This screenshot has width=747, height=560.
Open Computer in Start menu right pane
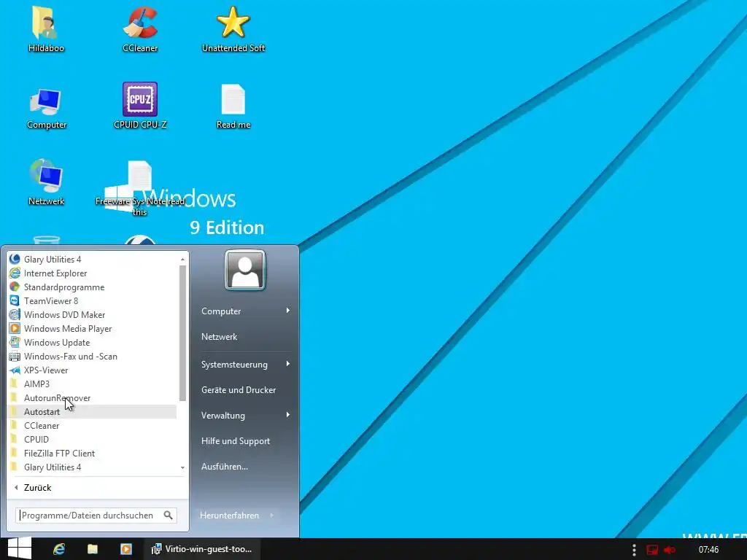point(221,311)
